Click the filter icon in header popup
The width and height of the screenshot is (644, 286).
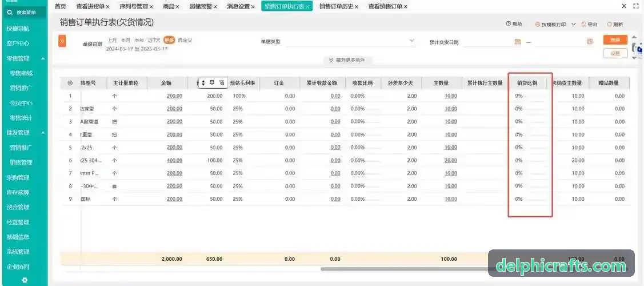[x=222, y=82]
